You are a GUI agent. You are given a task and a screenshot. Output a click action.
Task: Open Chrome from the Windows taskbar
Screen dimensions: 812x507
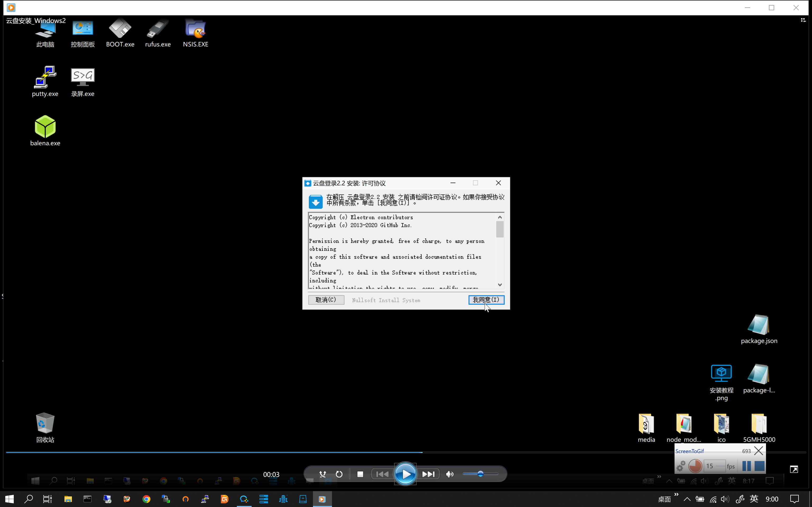pos(146,499)
